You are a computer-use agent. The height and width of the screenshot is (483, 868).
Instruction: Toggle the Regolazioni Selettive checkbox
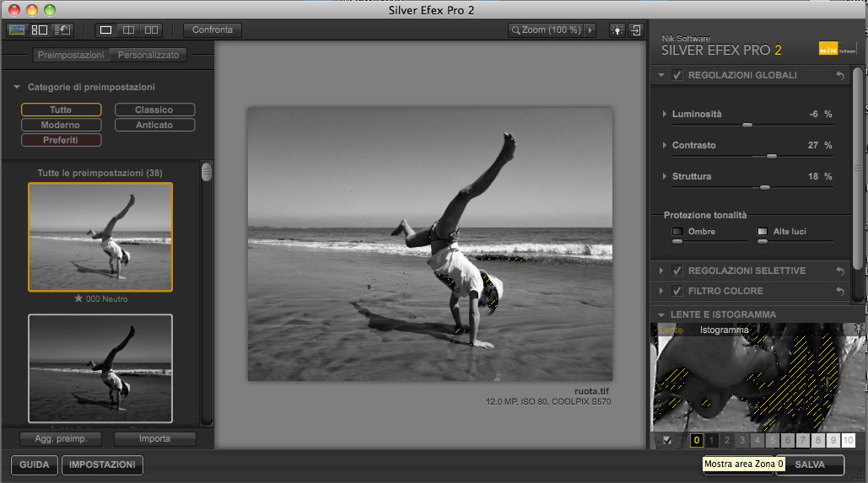[677, 271]
